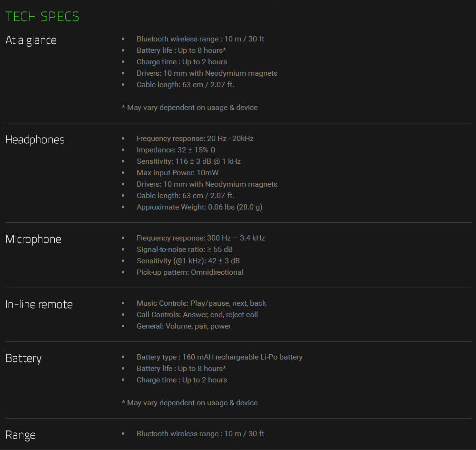Select the 'Battery life : Up to 8 hours*' entry
This screenshot has width=476, height=450.
coord(181,50)
